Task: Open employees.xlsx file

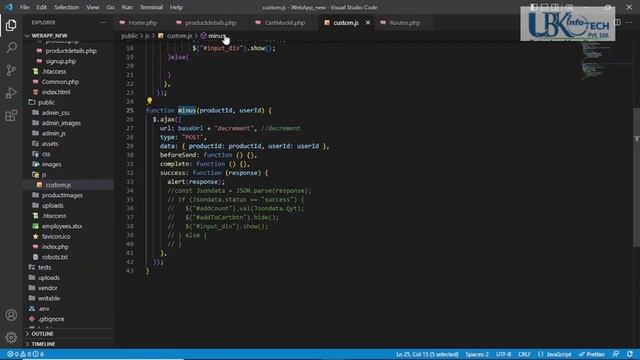Action: tap(62, 226)
